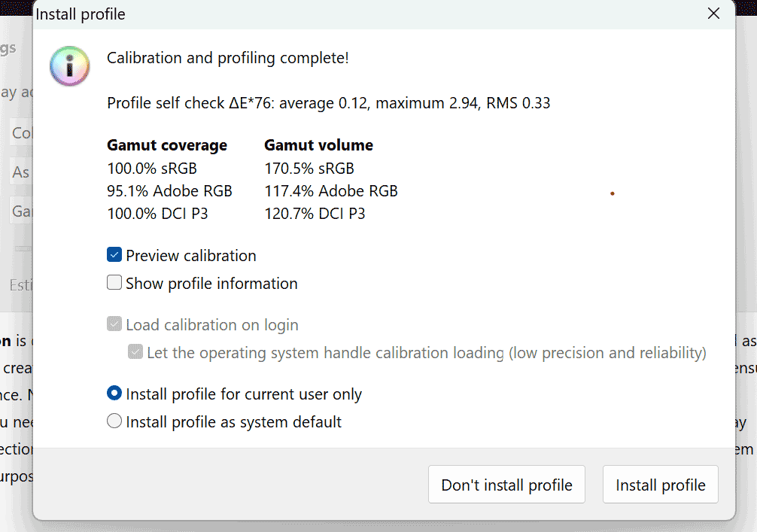
Task: Click the 120.7% DCI P3 volume value
Action: (x=315, y=214)
